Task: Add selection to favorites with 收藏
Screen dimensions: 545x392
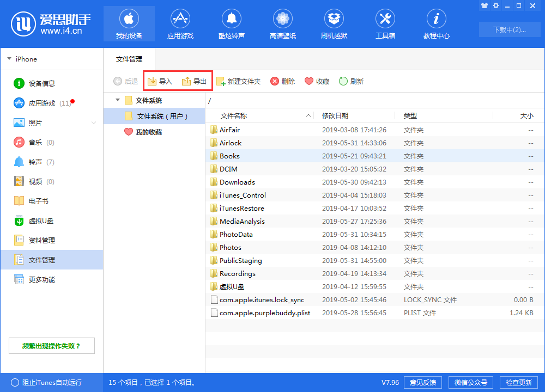Action: (x=316, y=80)
